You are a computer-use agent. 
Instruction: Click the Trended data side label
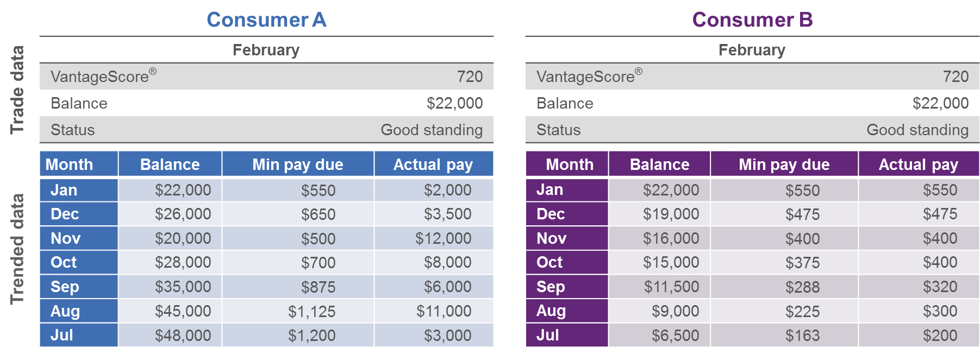point(17,249)
